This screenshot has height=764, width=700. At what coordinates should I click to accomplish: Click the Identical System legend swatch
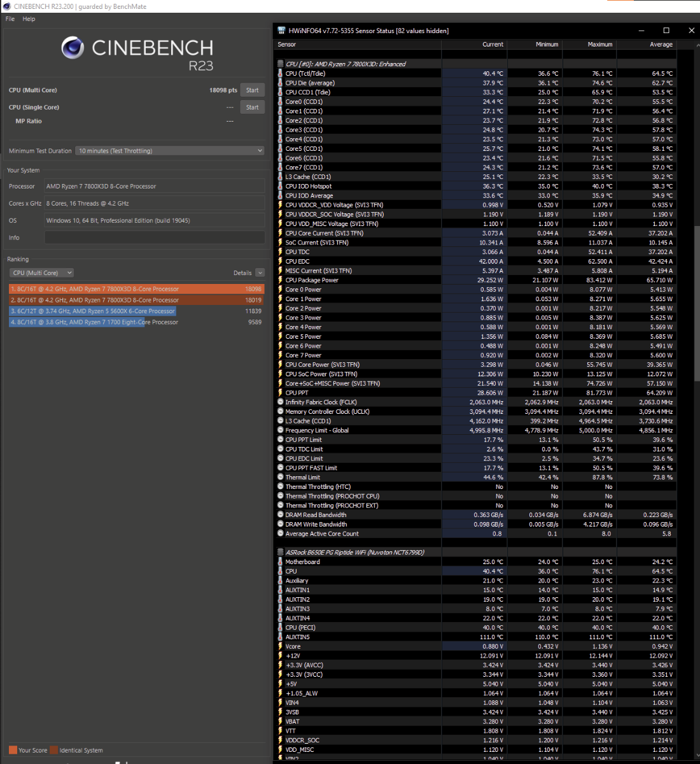[x=54, y=750]
